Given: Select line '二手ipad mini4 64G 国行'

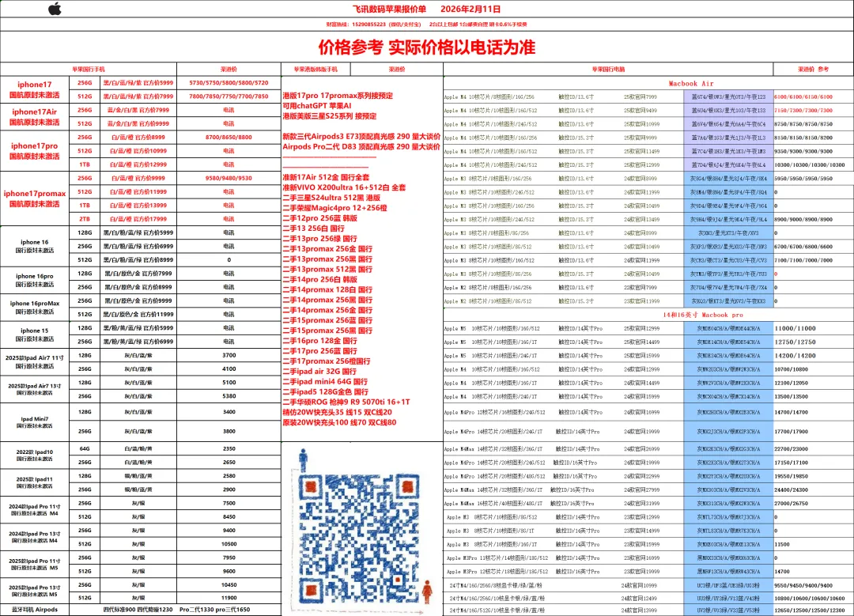Looking at the screenshot, I should point(325,381).
